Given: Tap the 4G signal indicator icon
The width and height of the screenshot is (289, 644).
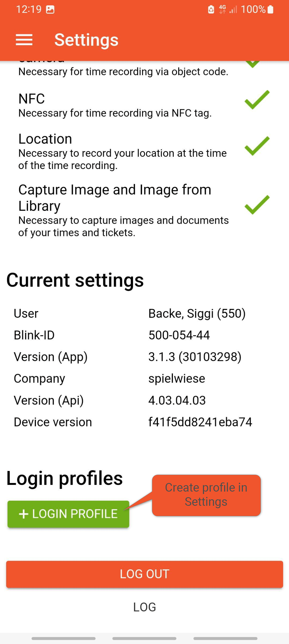Looking at the screenshot, I should point(223,10).
